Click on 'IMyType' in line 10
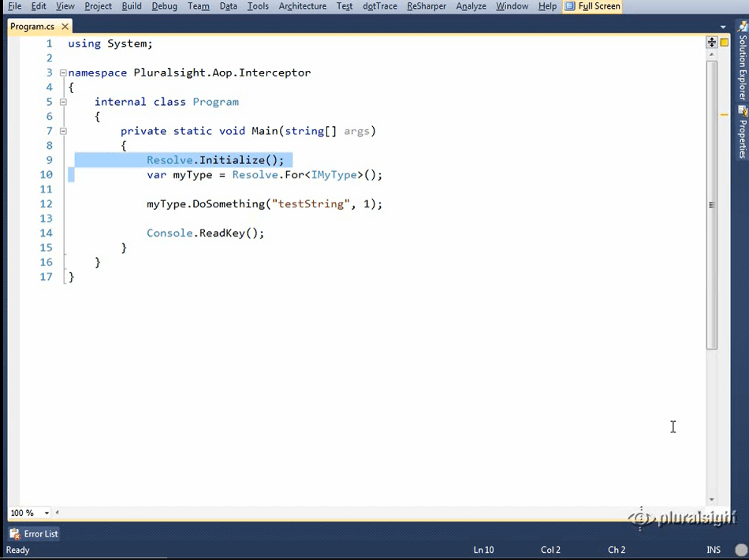This screenshot has width=749, height=560. point(334,175)
